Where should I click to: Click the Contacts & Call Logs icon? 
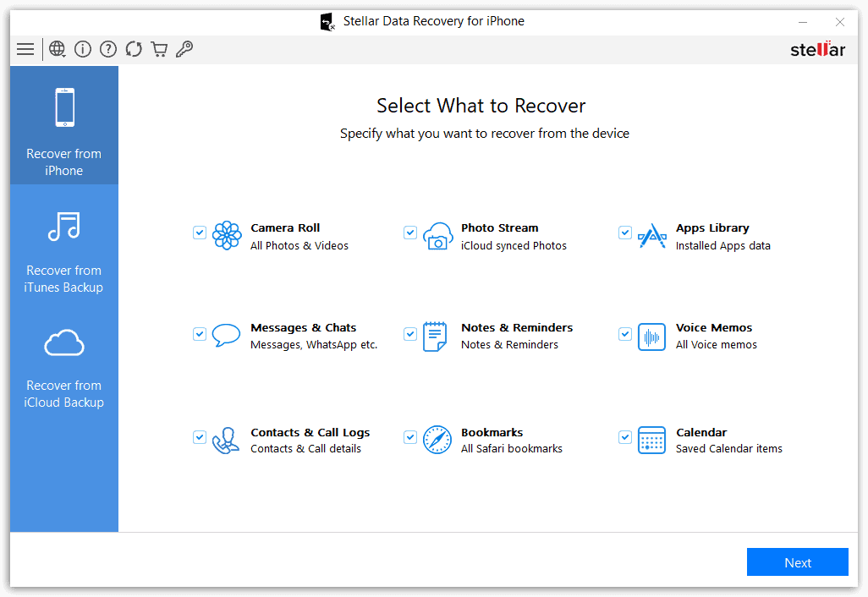(x=225, y=441)
